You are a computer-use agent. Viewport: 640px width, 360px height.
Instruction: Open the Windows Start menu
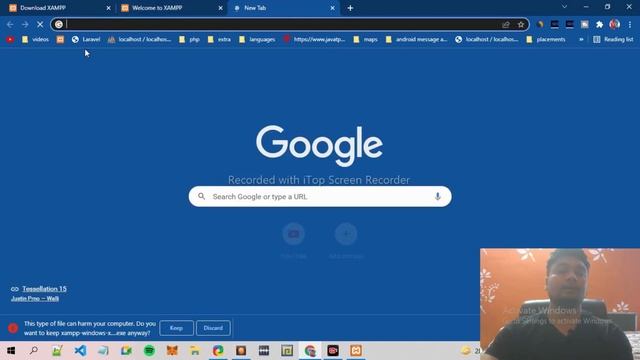point(11,351)
